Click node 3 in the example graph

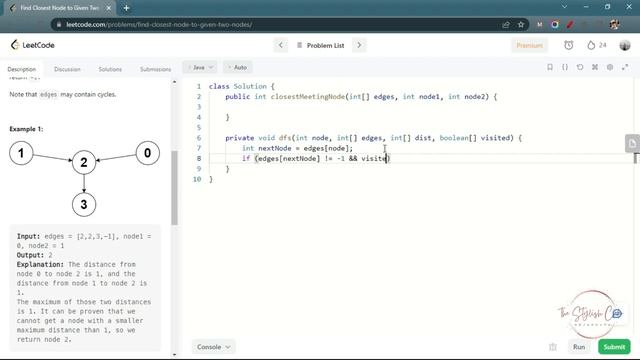(84, 204)
